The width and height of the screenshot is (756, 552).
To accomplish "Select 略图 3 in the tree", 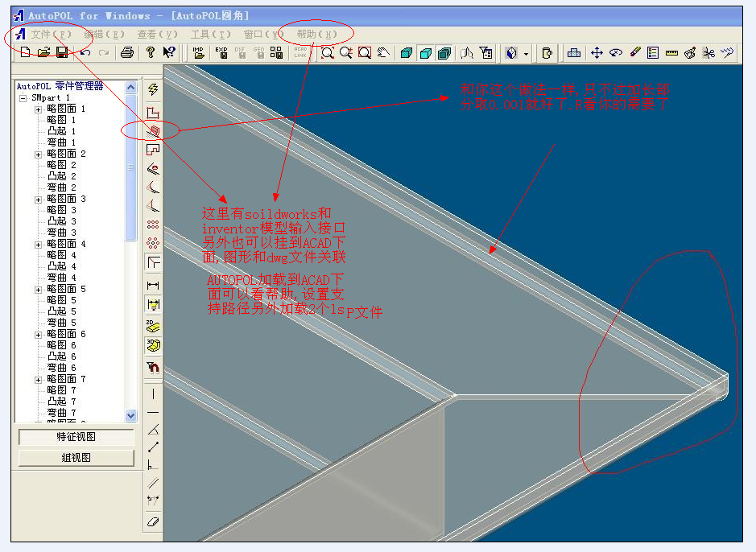I will point(62,210).
